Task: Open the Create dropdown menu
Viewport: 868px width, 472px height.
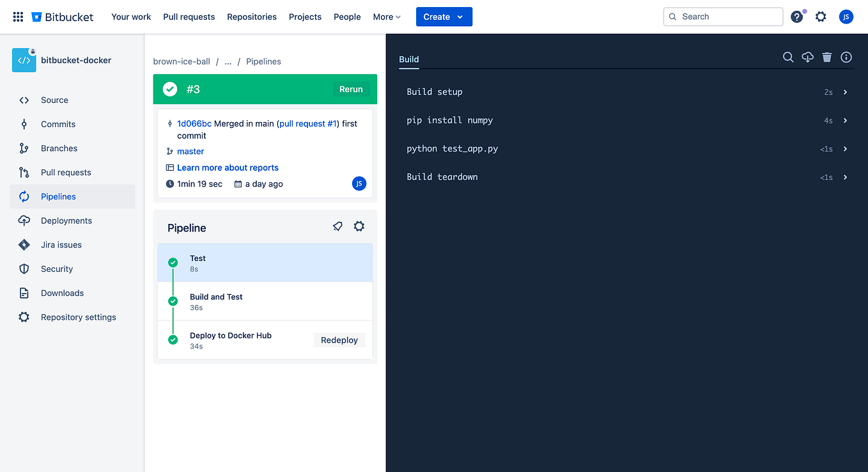Action: [444, 17]
